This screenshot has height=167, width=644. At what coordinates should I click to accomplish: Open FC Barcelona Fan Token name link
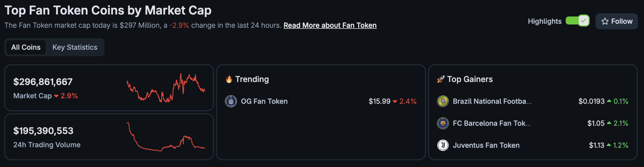coord(492,123)
